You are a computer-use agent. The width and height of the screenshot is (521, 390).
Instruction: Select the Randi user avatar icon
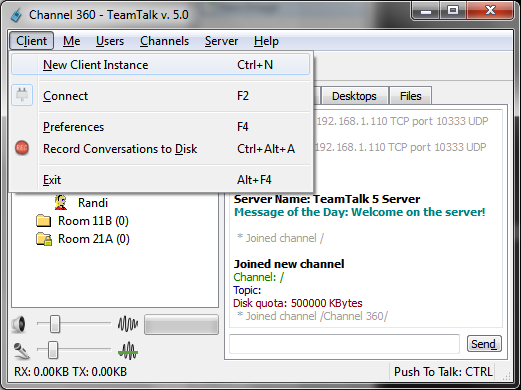pyautogui.click(x=61, y=202)
